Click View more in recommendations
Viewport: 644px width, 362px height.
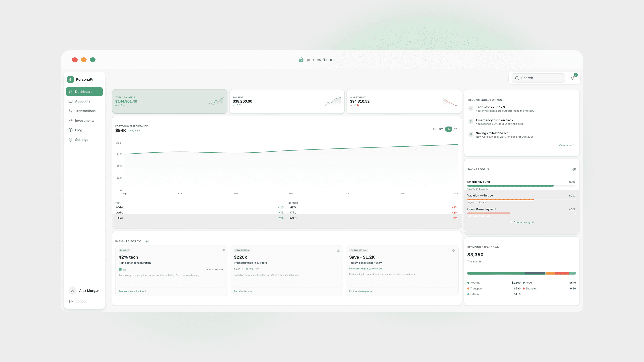(567, 145)
